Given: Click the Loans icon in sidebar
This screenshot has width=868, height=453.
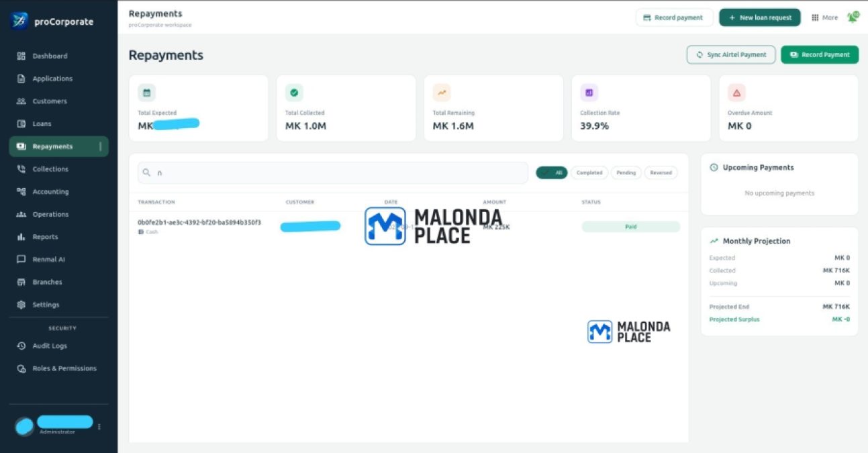Looking at the screenshot, I should [21, 123].
